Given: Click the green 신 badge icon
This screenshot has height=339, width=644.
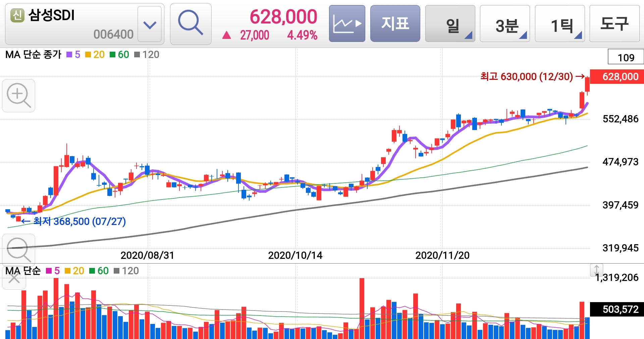Looking at the screenshot, I should point(17,15).
